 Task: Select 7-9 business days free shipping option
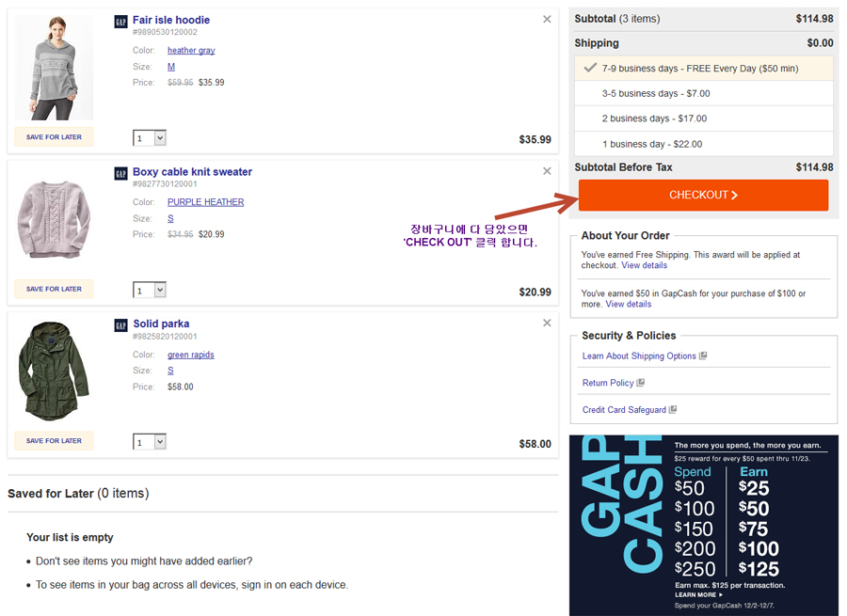(703, 69)
